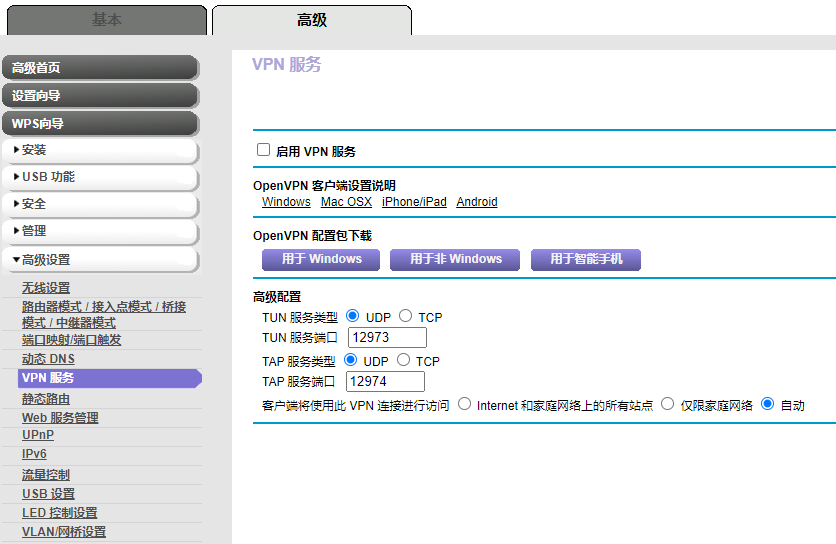Select the 高级 tab
Viewport: 836px width, 544px height.
312,20
